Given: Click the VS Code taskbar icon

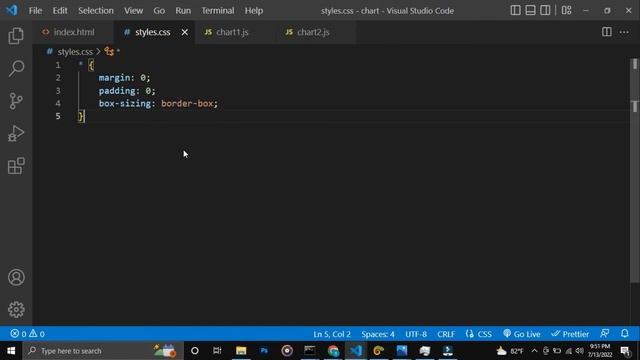Looking at the screenshot, I should (x=356, y=351).
